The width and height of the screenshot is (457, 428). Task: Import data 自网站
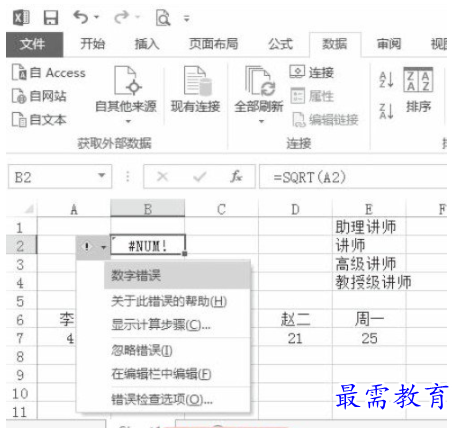pos(39,96)
